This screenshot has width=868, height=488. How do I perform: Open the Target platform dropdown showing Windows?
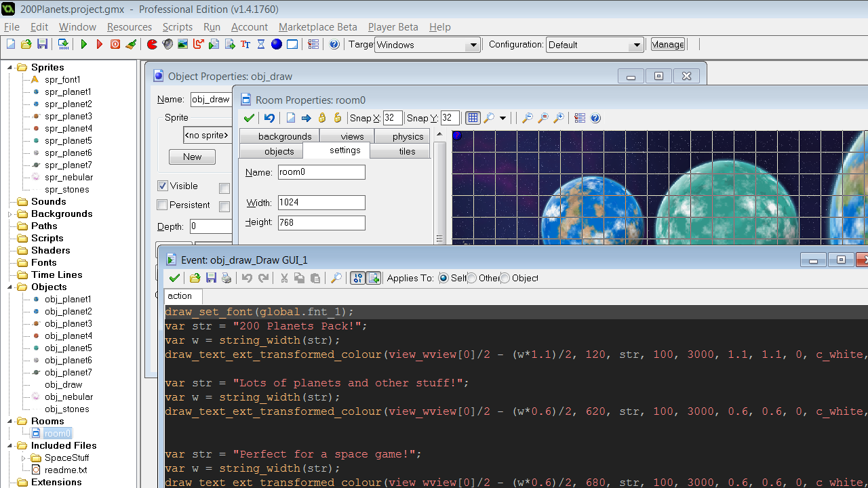tap(473, 45)
